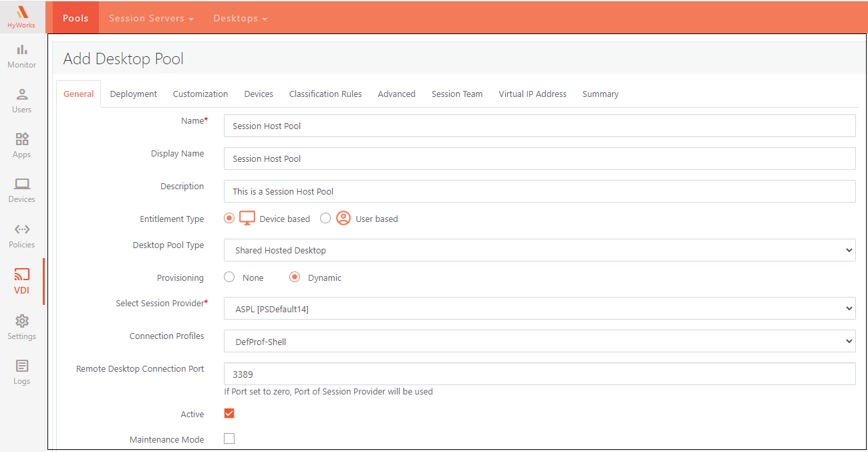Select User based entitlement type
868x452 pixels.
[325, 218]
